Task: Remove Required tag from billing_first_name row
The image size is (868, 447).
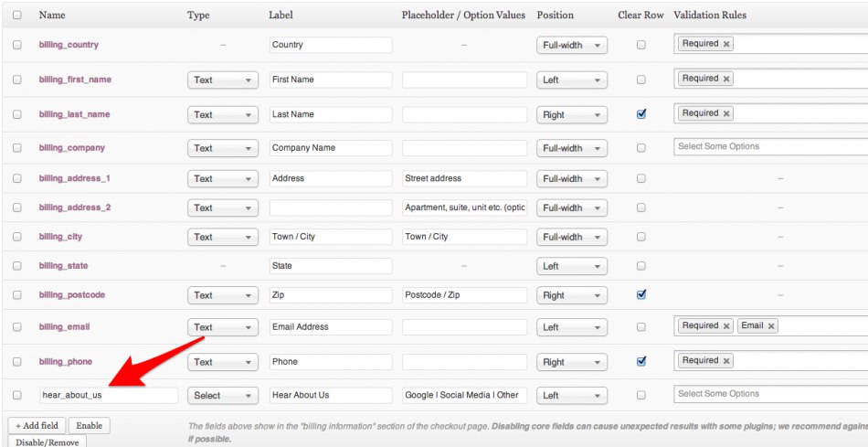Action: pos(726,79)
